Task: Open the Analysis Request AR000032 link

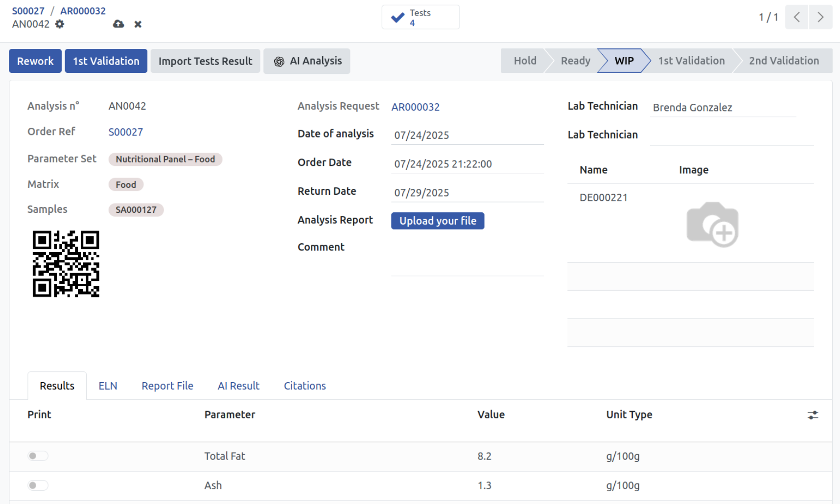Action: click(416, 107)
